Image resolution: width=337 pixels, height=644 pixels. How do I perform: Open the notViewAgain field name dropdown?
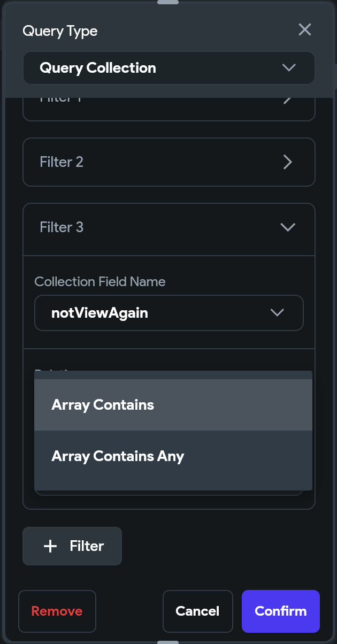[168, 313]
